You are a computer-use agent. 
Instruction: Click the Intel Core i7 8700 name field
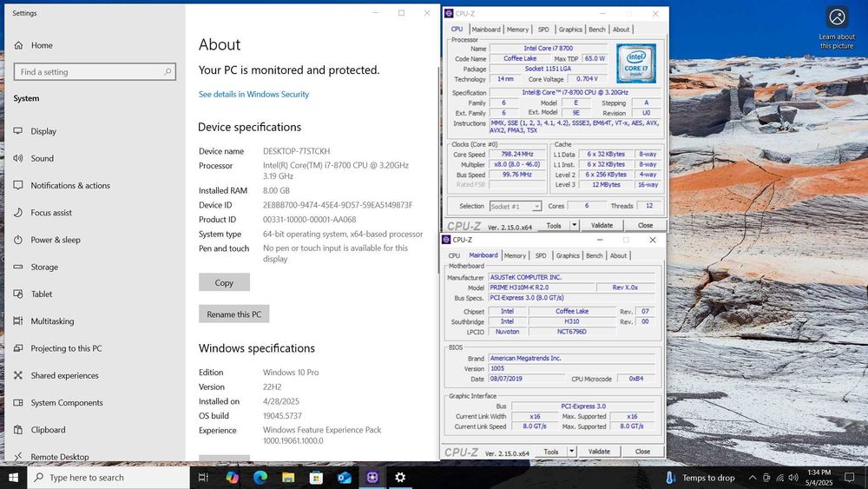(549, 48)
